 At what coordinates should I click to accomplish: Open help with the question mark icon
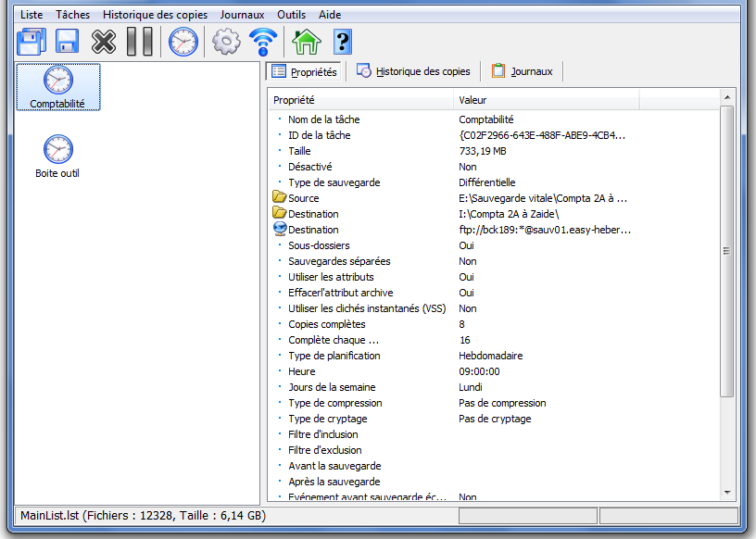pos(342,42)
